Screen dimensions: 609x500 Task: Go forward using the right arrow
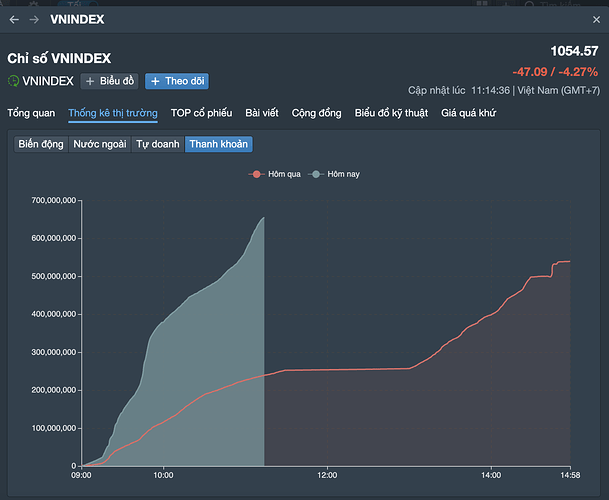(x=34, y=20)
